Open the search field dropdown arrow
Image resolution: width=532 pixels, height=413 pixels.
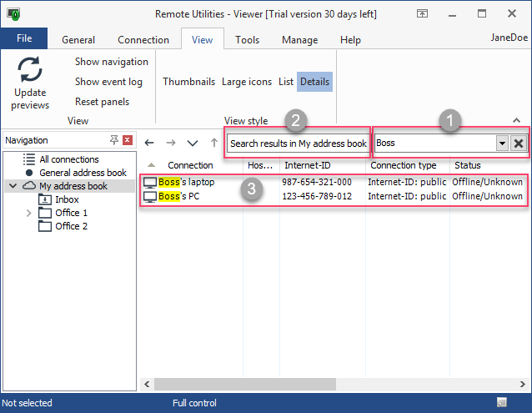[x=502, y=143]
